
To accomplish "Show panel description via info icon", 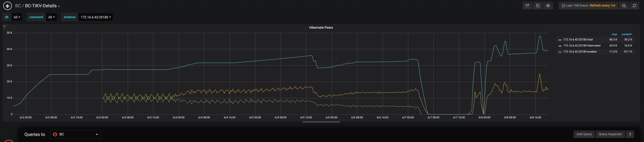I will (x=4, y=26).
